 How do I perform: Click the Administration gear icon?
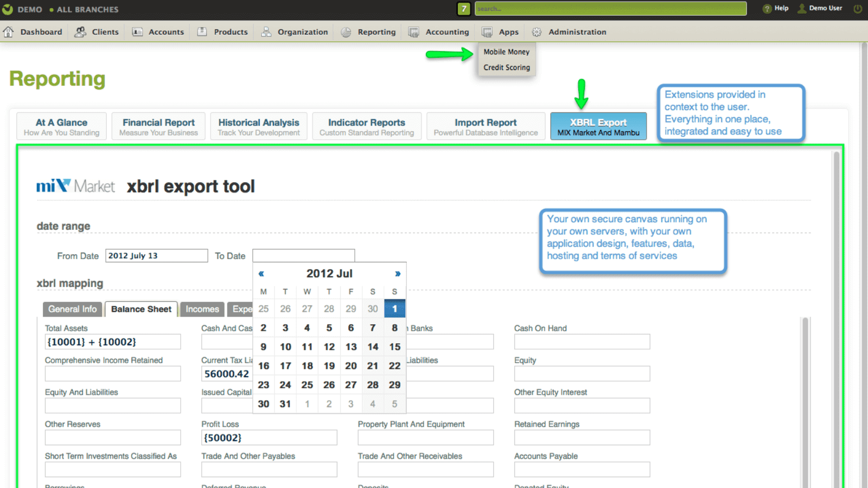tap(537, 32)
